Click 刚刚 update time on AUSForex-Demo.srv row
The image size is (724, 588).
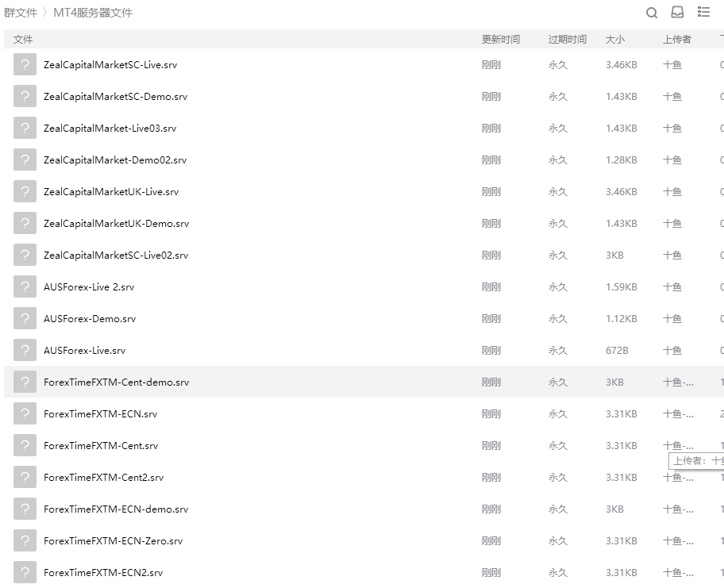pos(491,319)
